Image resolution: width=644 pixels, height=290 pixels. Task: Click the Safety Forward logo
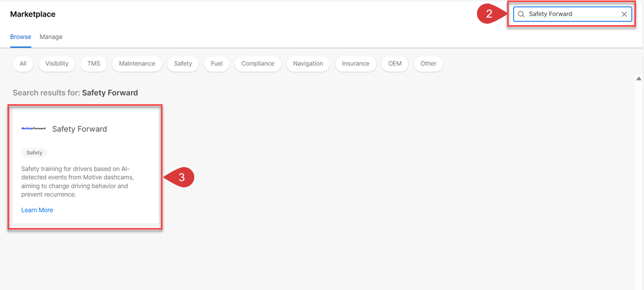point(34,129)
